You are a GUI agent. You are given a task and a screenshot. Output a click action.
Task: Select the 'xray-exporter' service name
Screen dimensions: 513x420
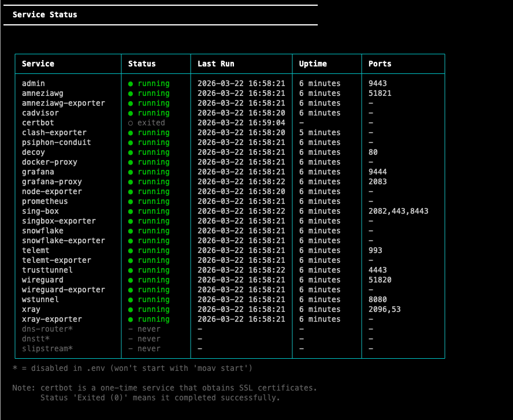pos(52,319)
